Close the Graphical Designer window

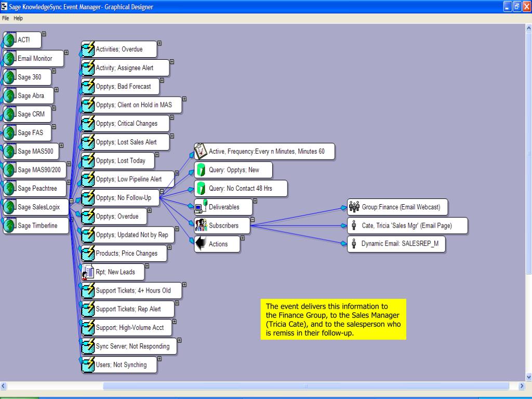pos(527,6)
